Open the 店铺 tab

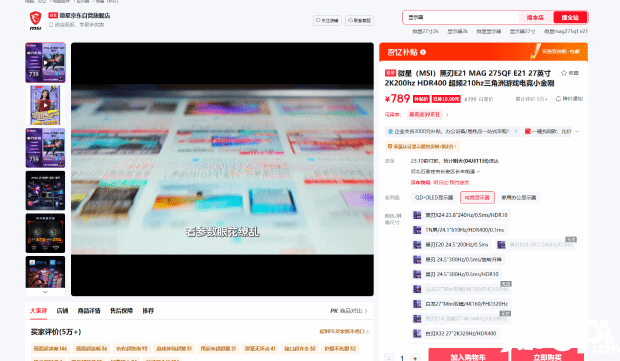click(x=62, y=311)
